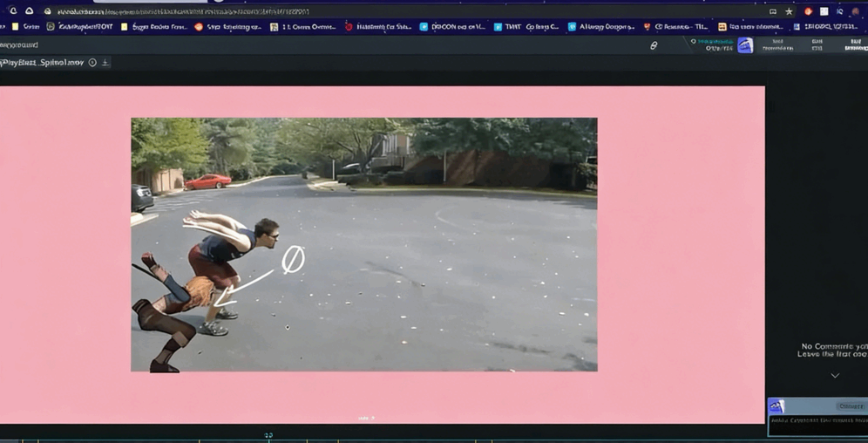Screen dimensions: 868x443
Task: Click the download icon beside the file name
Action: click(105, 63)
